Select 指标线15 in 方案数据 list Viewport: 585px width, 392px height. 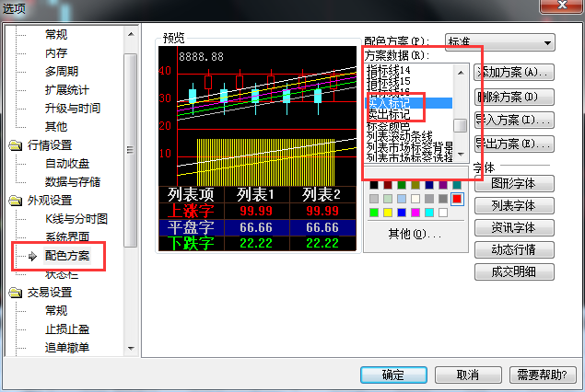(389, 81)
